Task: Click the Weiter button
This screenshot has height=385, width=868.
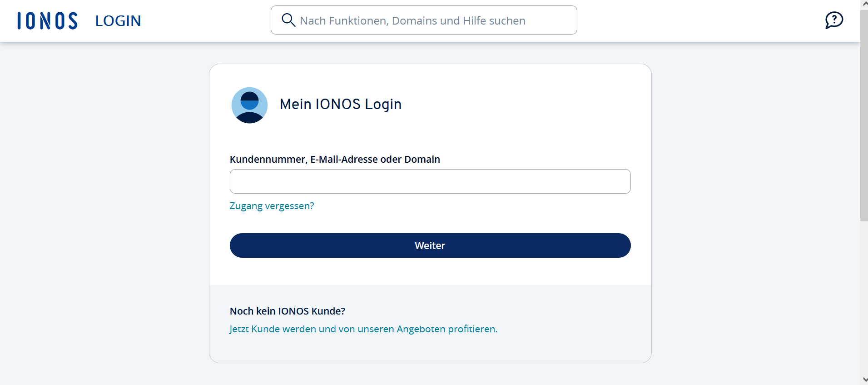Action: click(430, 245)
